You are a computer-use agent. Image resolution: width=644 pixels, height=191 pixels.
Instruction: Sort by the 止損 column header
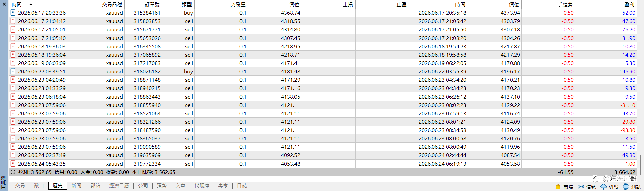click(329, 4)
